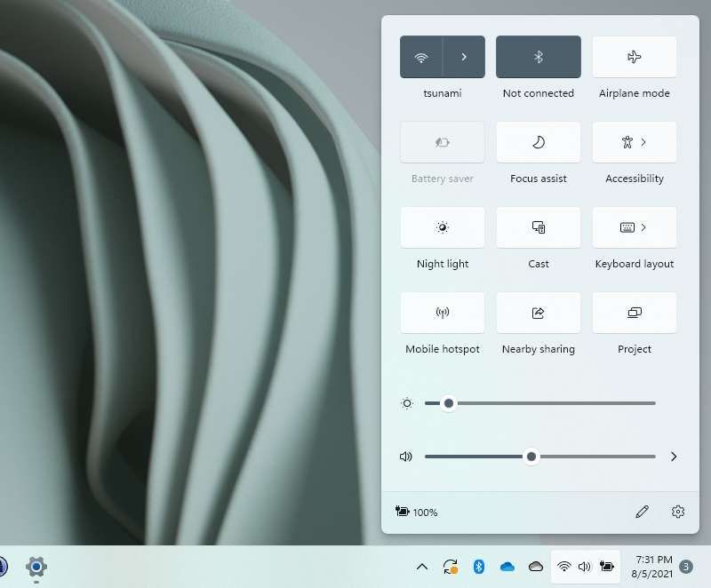Toggle Airplane mode
This screenshot has width=711, height=588.
tap(635, 56)
